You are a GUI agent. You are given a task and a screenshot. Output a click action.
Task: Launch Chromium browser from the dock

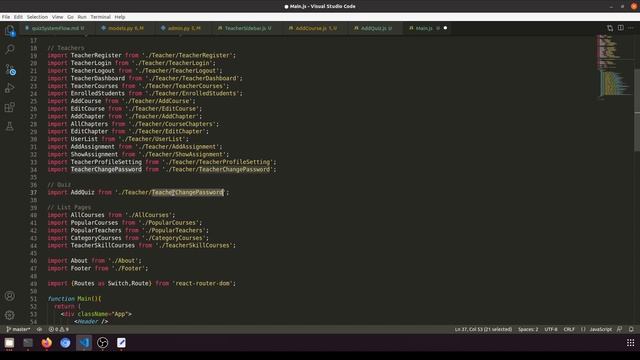coord(65,343)
